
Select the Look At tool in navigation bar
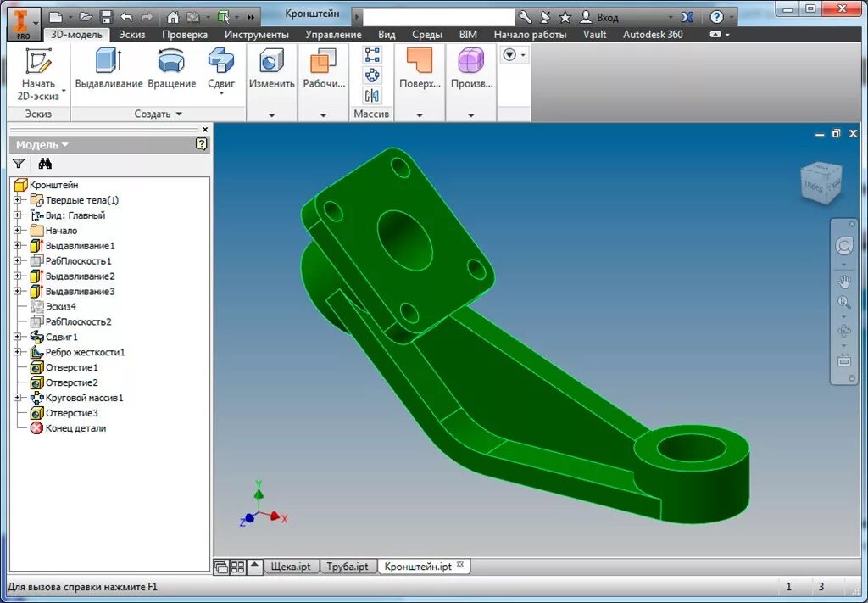[x=843, y=360]
